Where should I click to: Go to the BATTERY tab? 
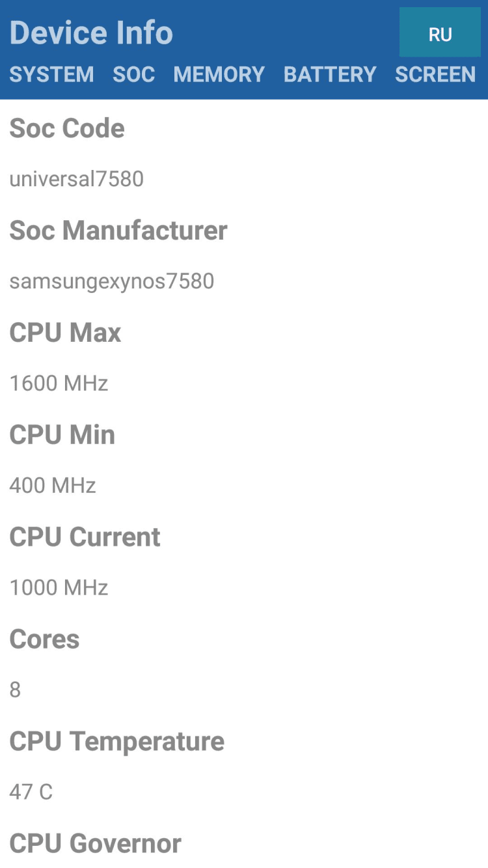click(x=330, y=74)
